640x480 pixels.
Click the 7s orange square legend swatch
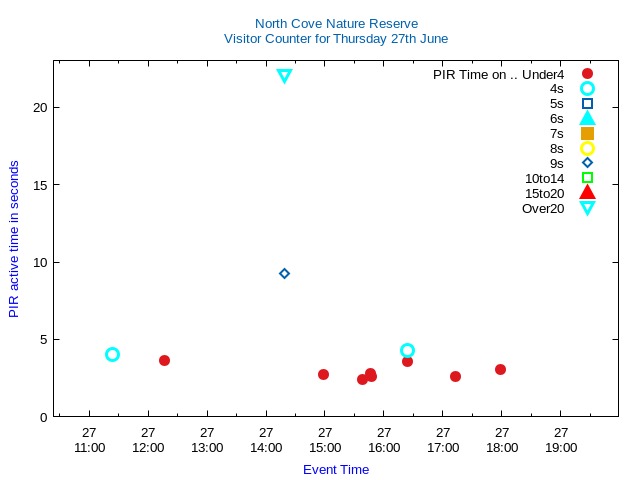pyautogui.click(x=587, y=133)
